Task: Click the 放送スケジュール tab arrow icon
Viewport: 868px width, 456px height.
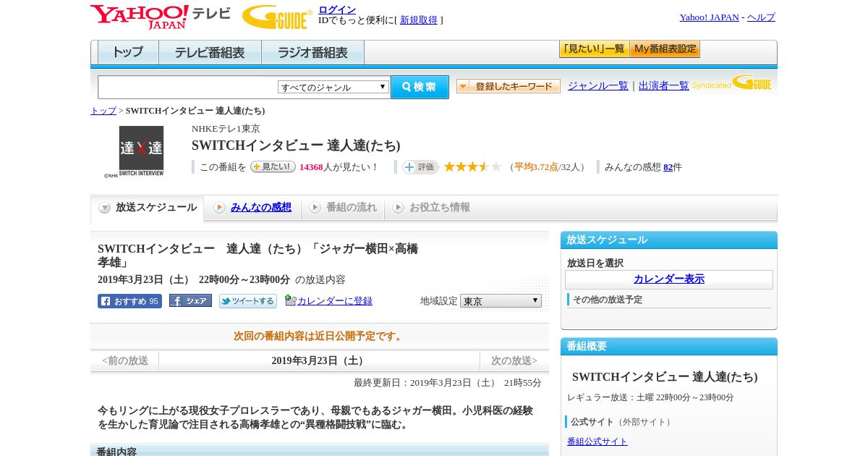Action: coord(105,208)
